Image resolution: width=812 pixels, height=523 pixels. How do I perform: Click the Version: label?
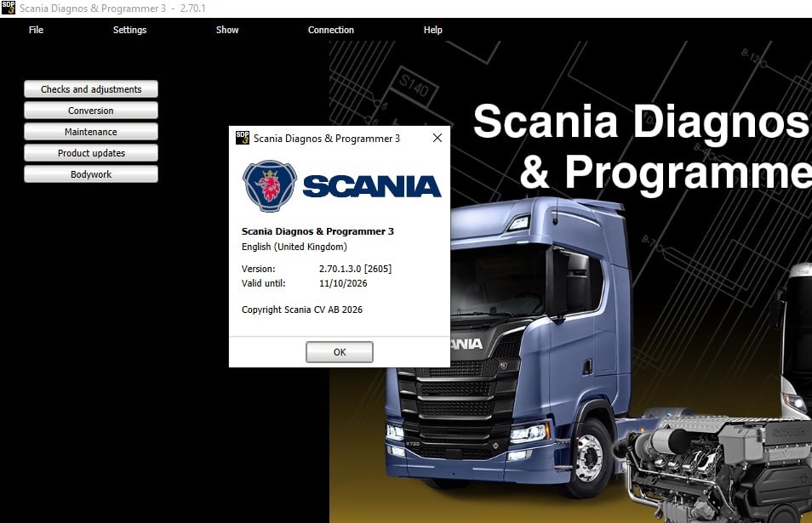(259, 269)
